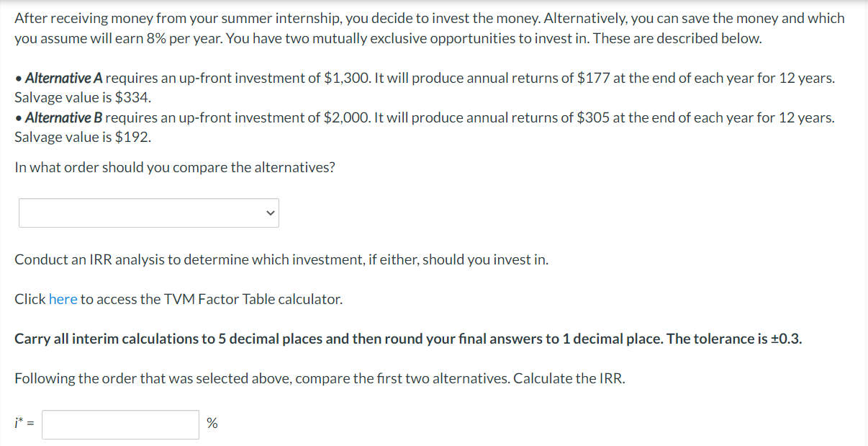This screenshot has height=446, width=868.
Task: Click the % symbol beside the answer box
Action: (211, 424)
